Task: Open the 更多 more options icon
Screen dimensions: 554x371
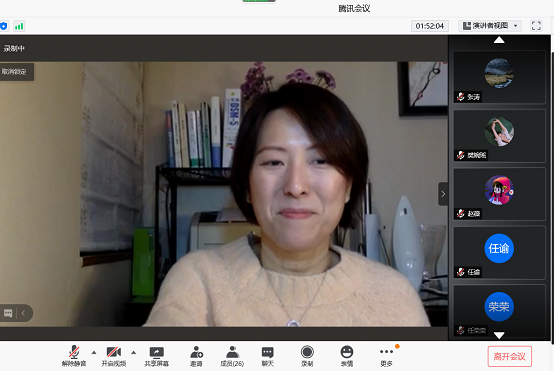Action: coord(387,356)
